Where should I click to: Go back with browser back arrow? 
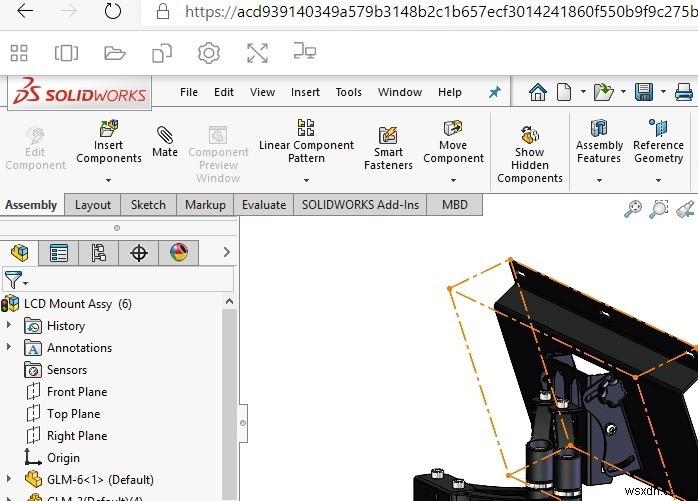coord(24,11)
